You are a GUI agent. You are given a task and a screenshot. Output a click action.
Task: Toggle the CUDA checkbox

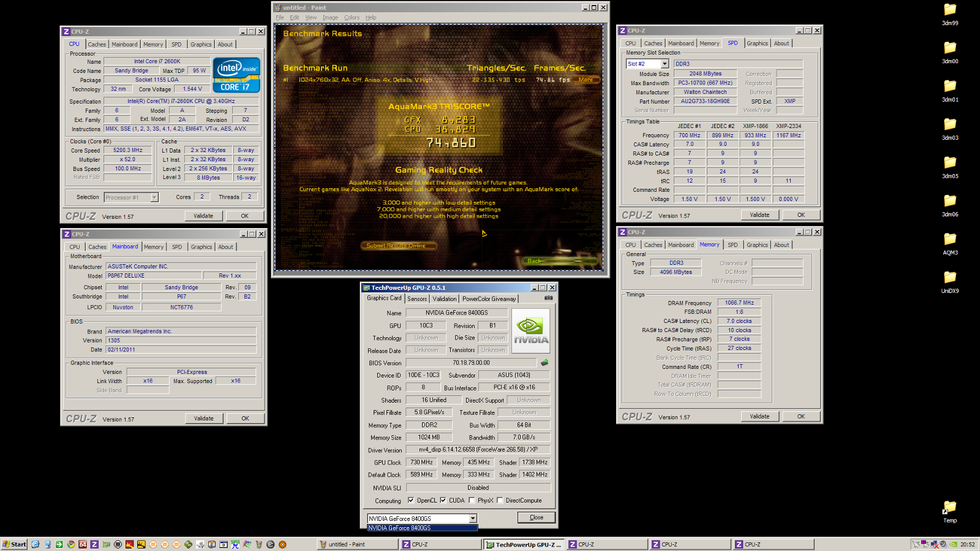[443, 500]
